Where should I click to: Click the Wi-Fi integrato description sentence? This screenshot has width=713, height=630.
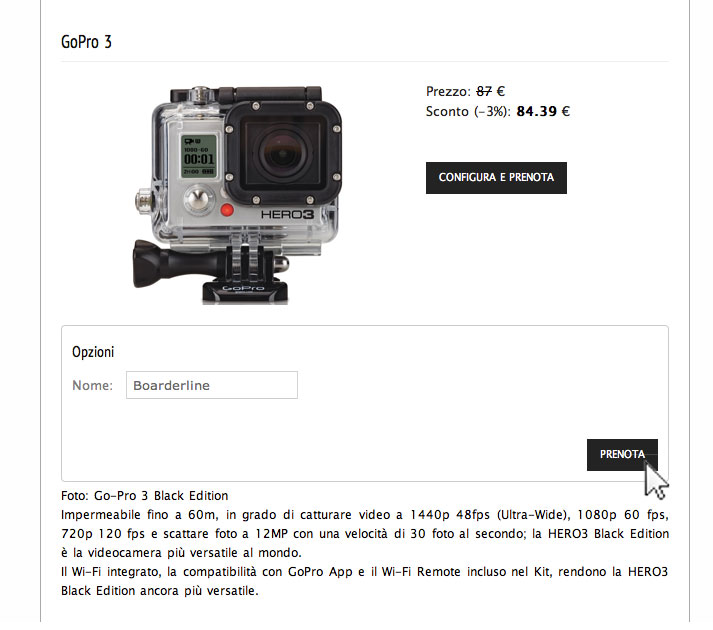coord(364,581)
